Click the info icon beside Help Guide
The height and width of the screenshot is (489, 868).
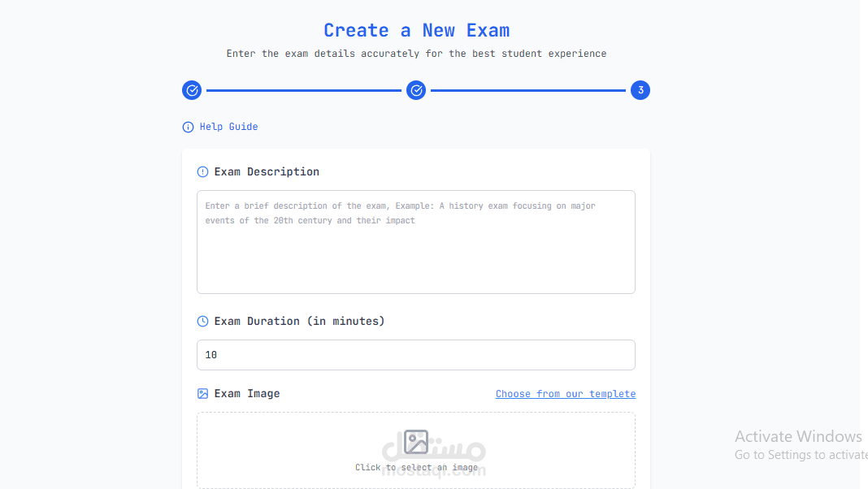point(189,128)
